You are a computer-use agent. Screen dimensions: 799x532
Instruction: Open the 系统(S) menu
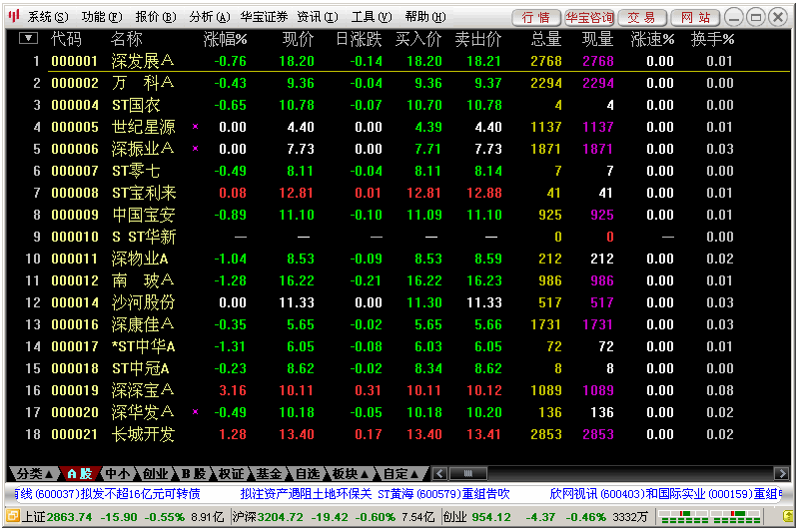coord(47,17)
